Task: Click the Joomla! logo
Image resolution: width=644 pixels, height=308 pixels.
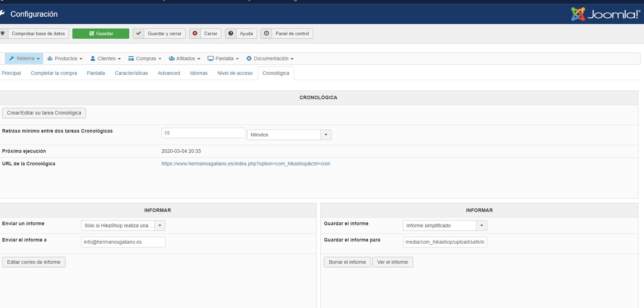Action: point(605,14)
